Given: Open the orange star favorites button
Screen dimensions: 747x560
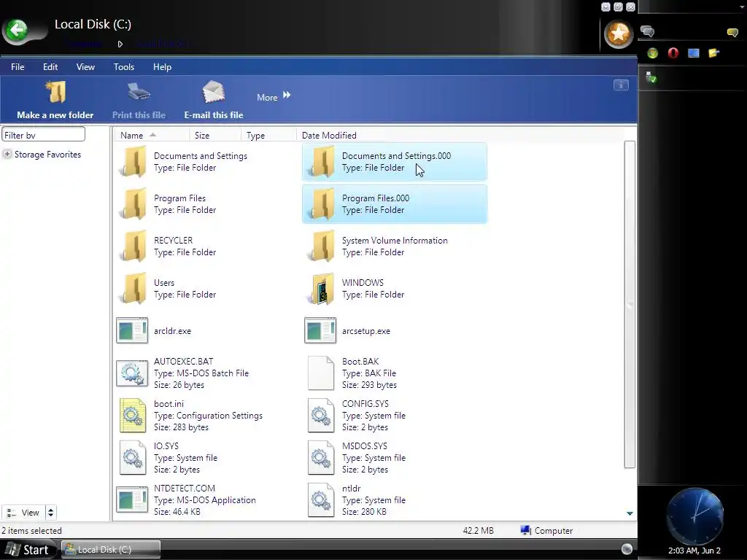Looking at the screenshot, I should pyautogui.click(x=619, y=34).
